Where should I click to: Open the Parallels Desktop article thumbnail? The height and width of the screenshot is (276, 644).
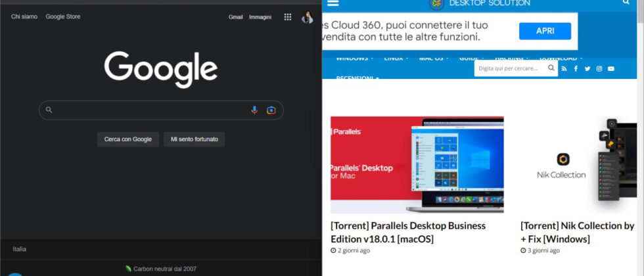(x=417, y=165)
